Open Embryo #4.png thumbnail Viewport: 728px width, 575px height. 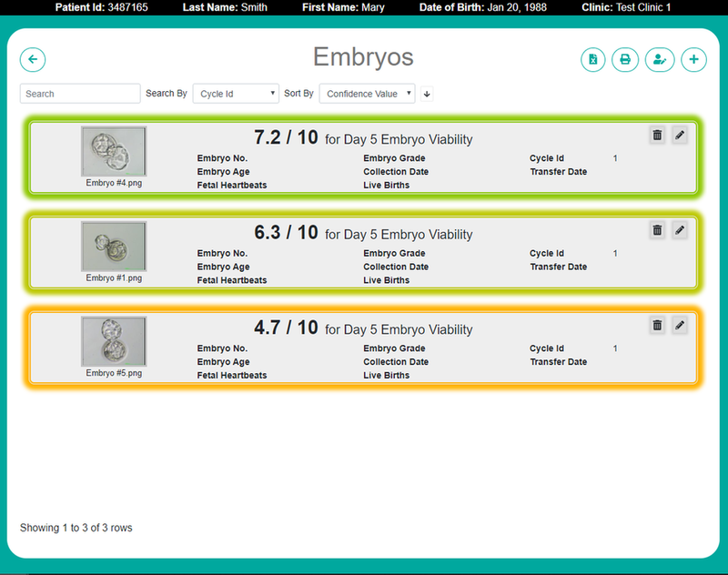click(x=114, y=151)
